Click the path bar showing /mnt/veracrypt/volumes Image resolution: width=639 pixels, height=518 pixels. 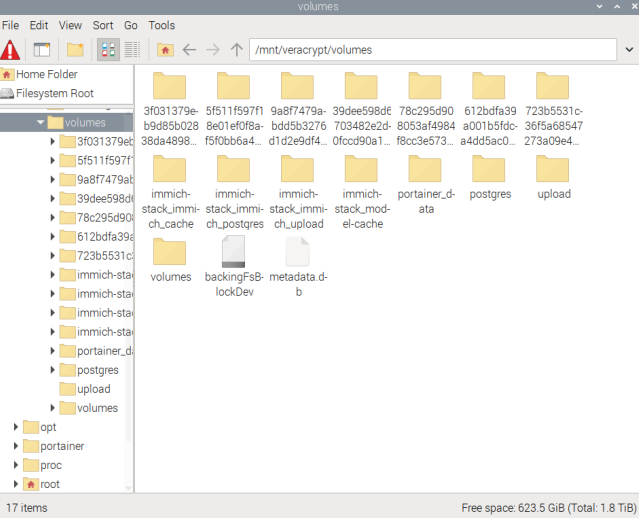point(433,50)
